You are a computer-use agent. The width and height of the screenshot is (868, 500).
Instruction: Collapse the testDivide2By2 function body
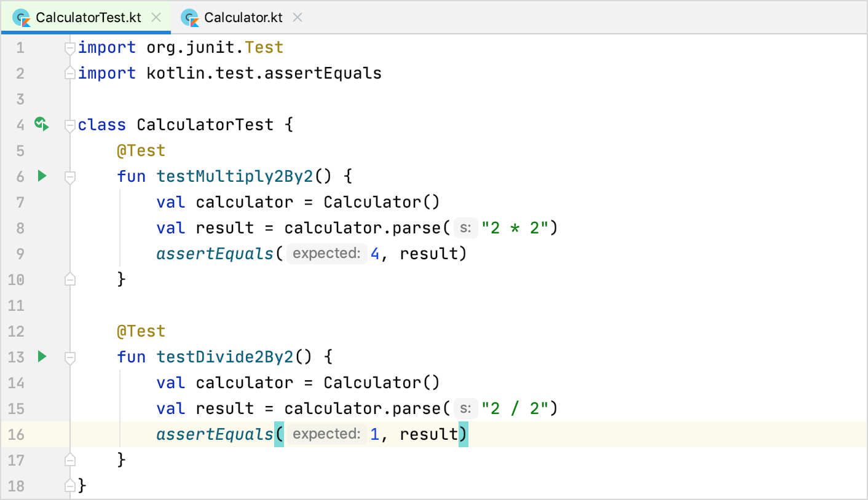[x=69, y=357]
